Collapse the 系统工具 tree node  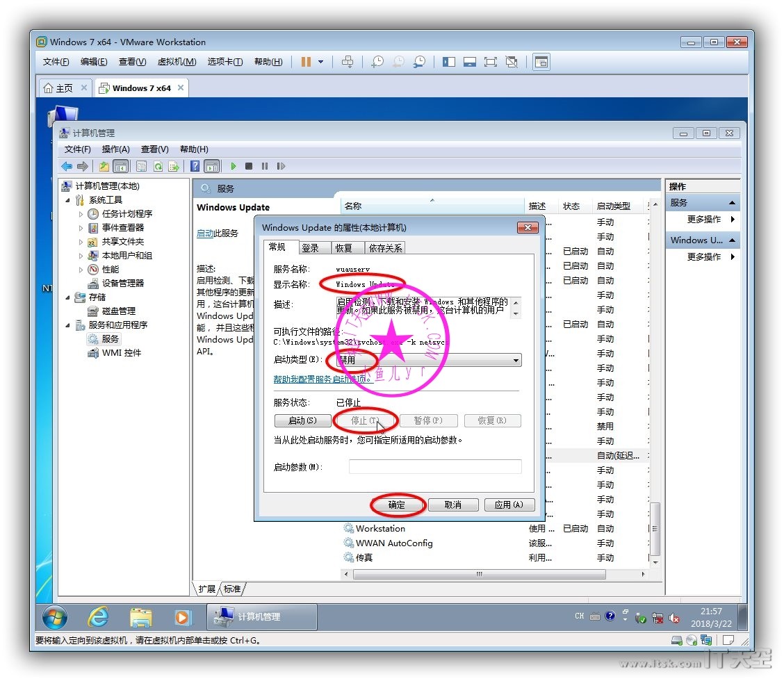[68, 200]
